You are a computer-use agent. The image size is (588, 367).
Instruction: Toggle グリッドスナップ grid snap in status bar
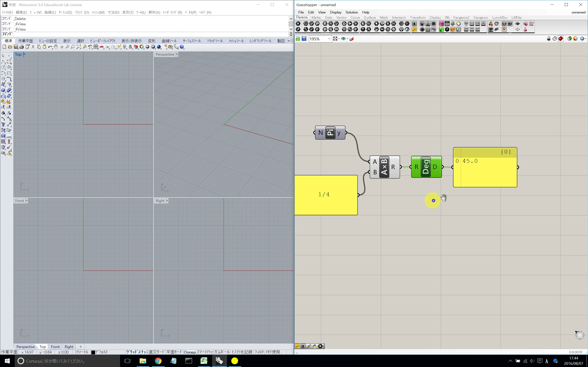(137, 352)
